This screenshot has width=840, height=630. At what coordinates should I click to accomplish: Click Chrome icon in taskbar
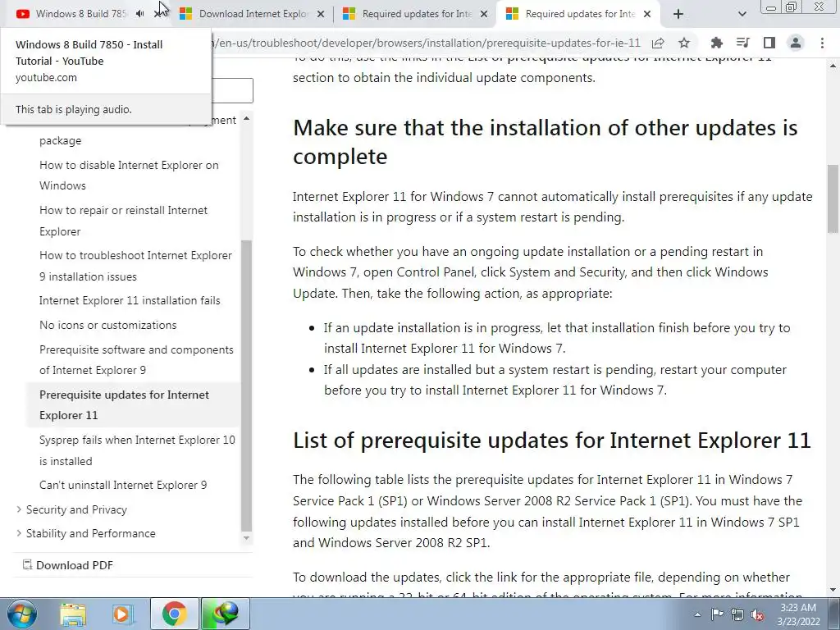(174, 614)
